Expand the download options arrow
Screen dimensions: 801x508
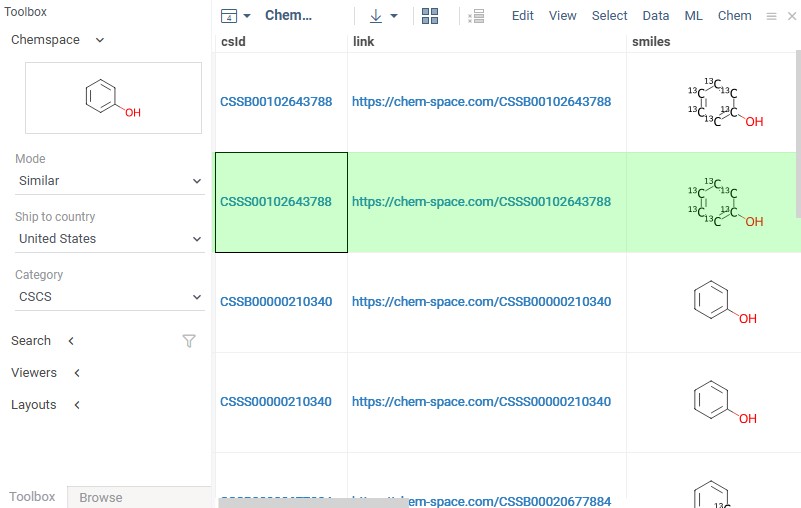394,16
